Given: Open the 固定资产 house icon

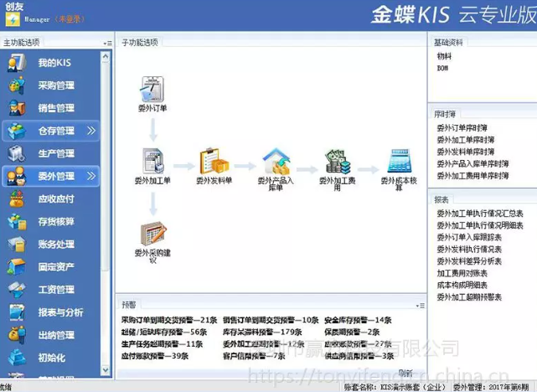Looking at the screenshot, I should [x=17, y=266].
